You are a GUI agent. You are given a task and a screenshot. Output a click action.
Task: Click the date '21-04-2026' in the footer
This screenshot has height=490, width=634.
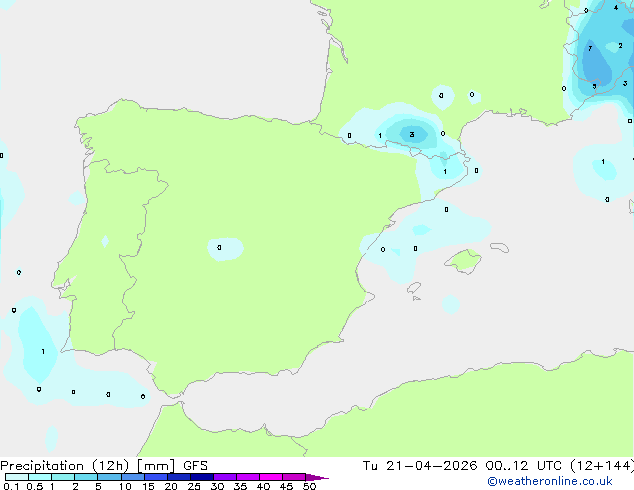pos(431,466)
